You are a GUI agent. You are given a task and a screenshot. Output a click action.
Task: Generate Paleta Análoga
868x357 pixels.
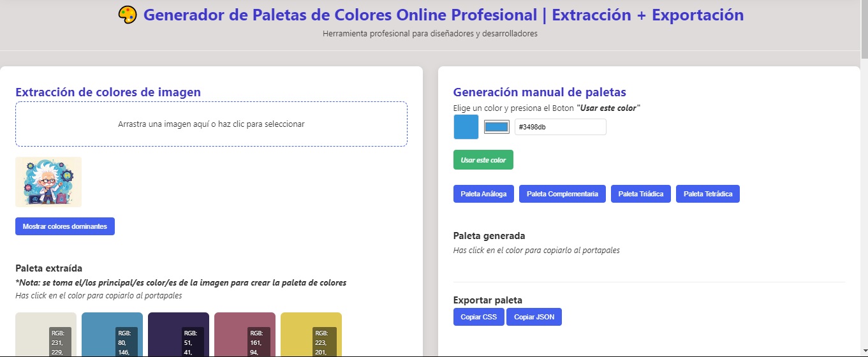(483, 194)
